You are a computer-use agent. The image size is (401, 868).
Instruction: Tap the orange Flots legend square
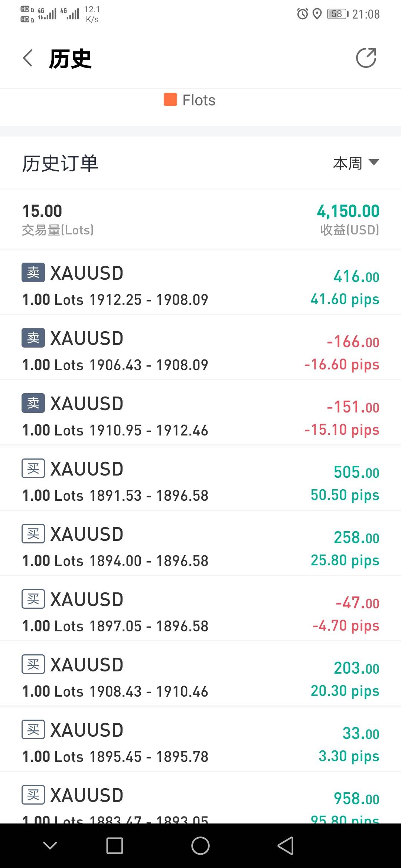(x=170, y=100)
